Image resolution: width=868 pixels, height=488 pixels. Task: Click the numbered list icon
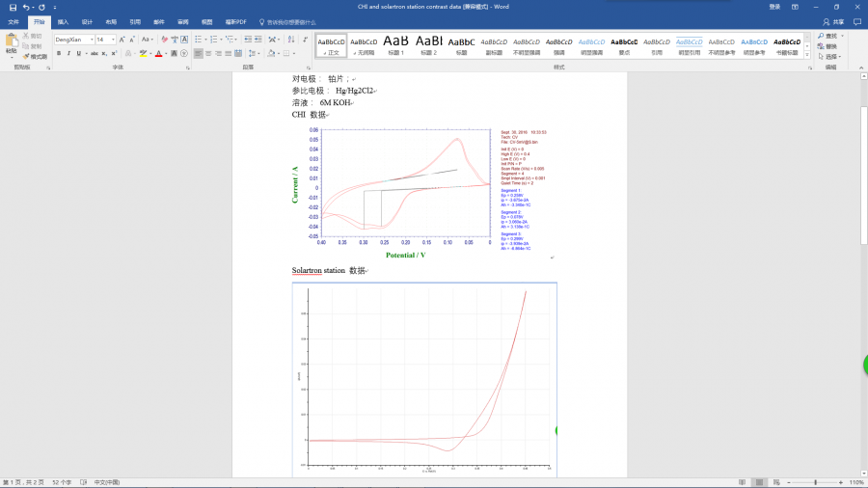(214, 40)
